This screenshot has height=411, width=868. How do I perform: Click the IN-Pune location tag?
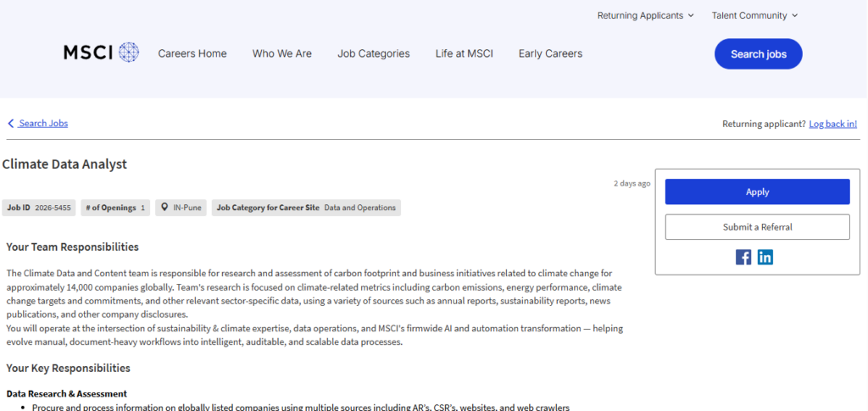coord(181,208)
